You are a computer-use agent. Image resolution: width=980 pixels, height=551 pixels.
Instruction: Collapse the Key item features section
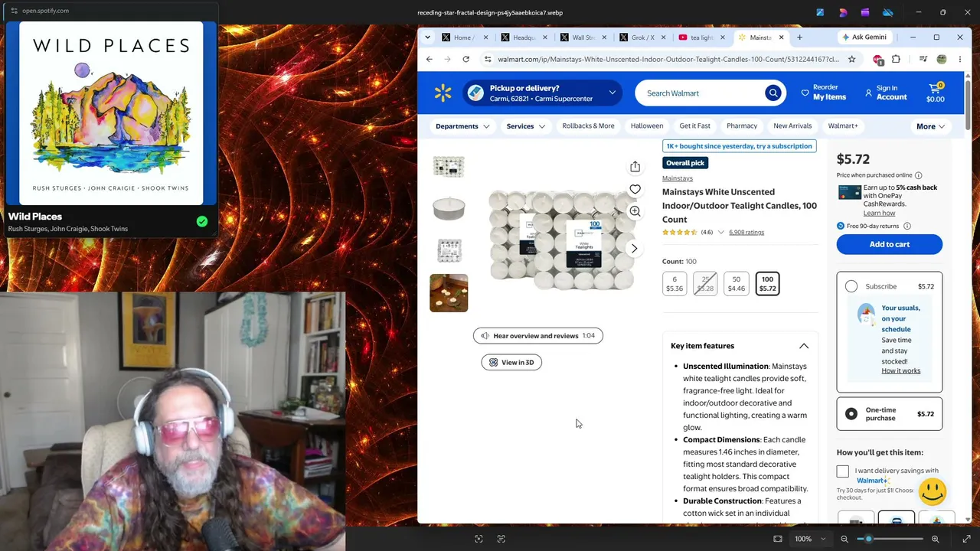(804, 346)
